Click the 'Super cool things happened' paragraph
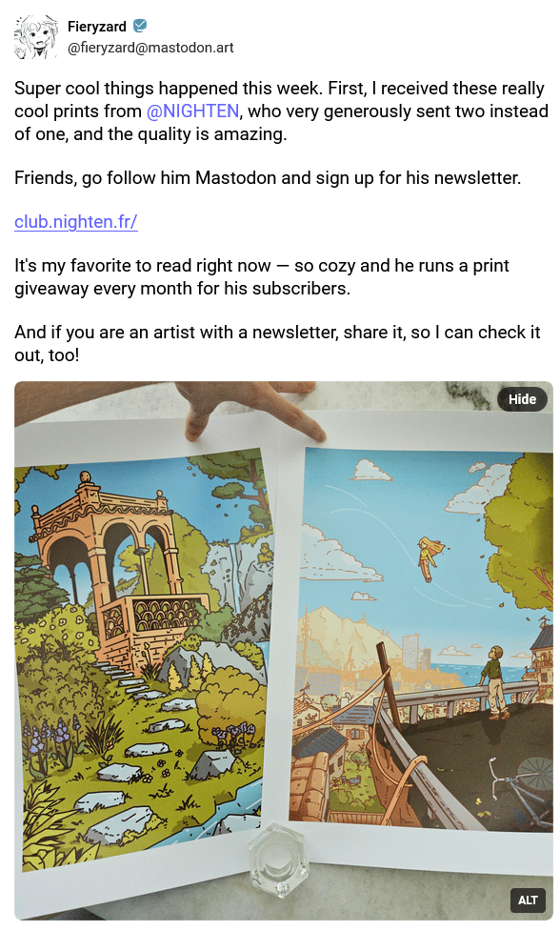Screen dimensions: 560x931 click(281, 111)
